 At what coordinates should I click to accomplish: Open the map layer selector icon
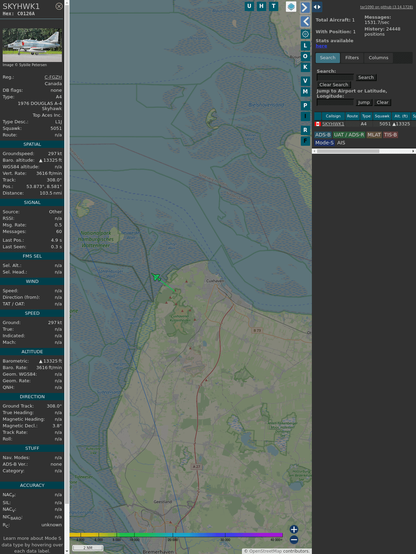pyautogui.click(x=291, y=6)
